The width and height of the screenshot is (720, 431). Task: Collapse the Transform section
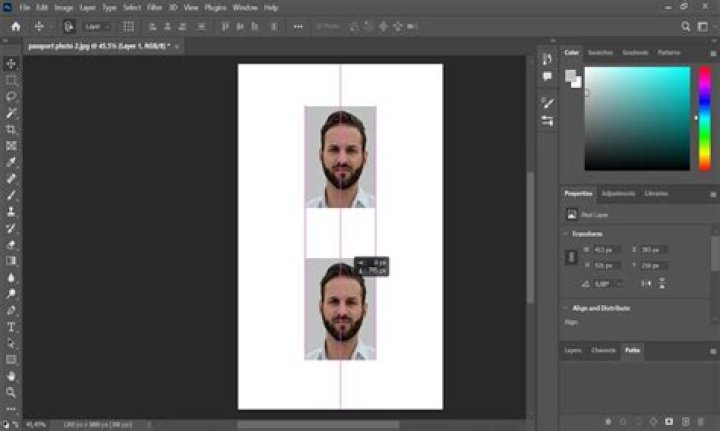(x=566, y=234)
